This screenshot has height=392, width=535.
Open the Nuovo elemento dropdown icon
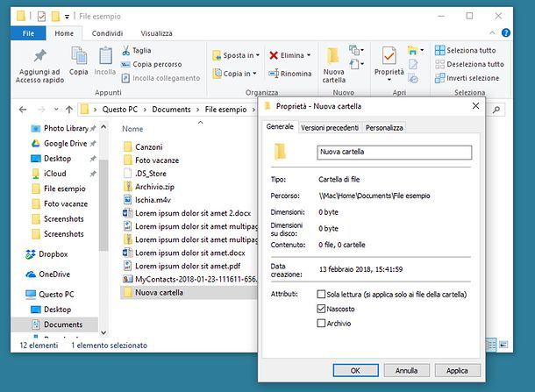click(356, 50)
